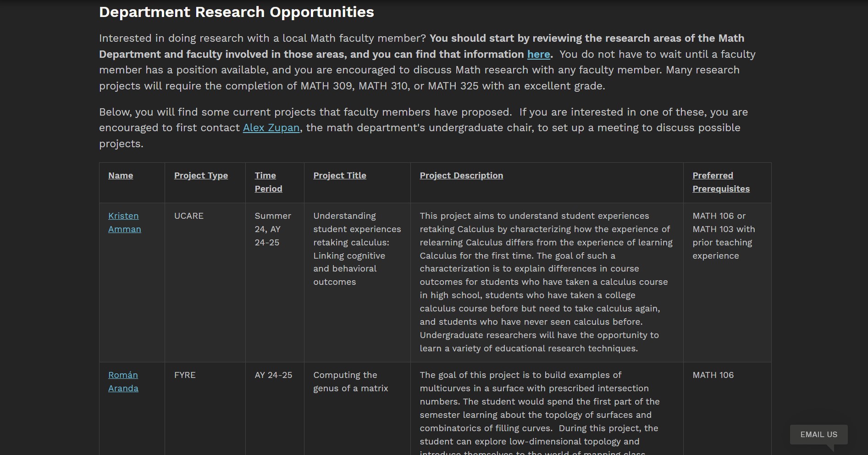Viewport: 868px width, 455px height.
Task: Click the Time Period column header
Action: (268, 182)
